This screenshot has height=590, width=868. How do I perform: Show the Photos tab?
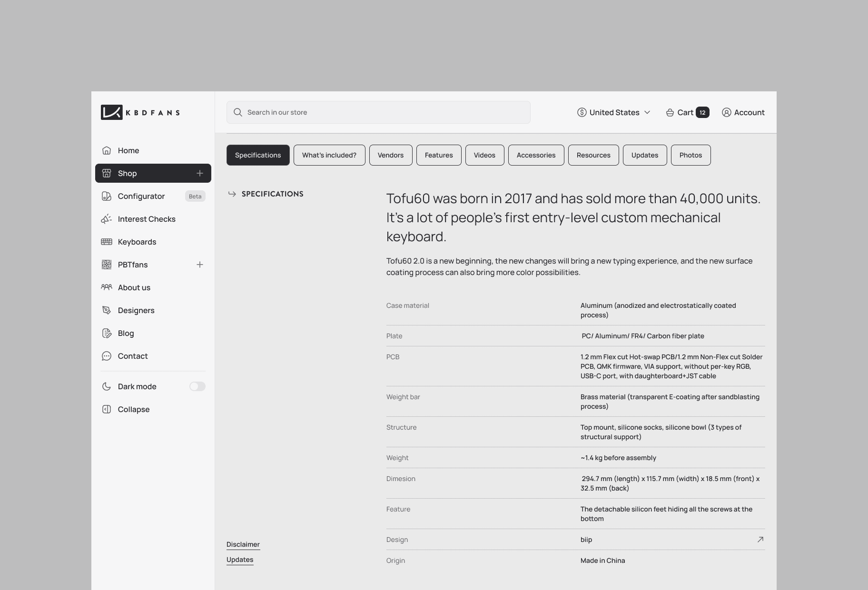click(x=690, y=155)
